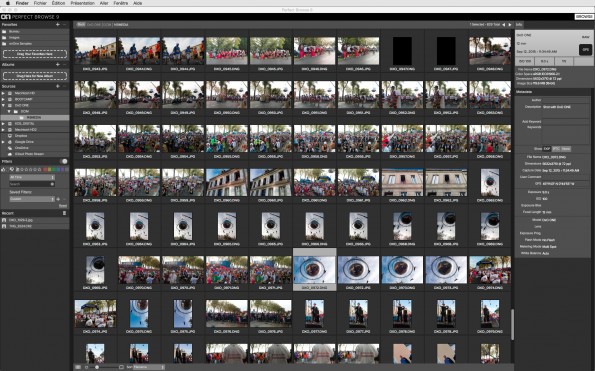Click the thumbnail size slider handle
The width and height of the screenshot is (595, 371).
(97, 367)
